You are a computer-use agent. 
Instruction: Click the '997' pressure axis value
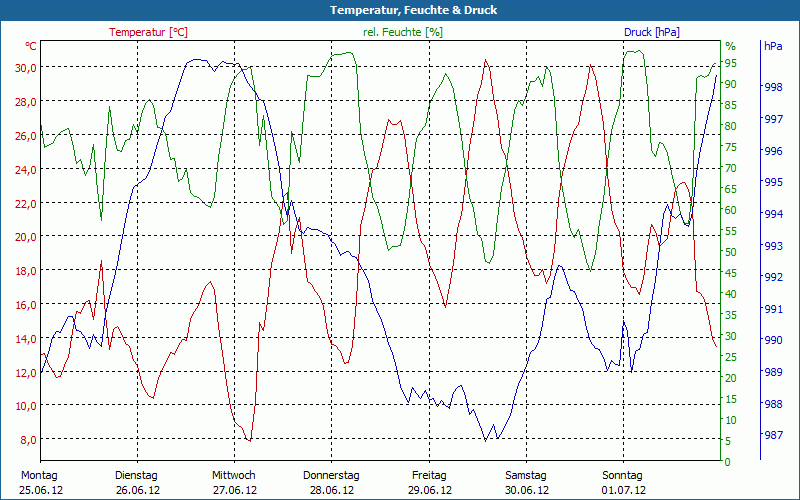click(773, 119)
